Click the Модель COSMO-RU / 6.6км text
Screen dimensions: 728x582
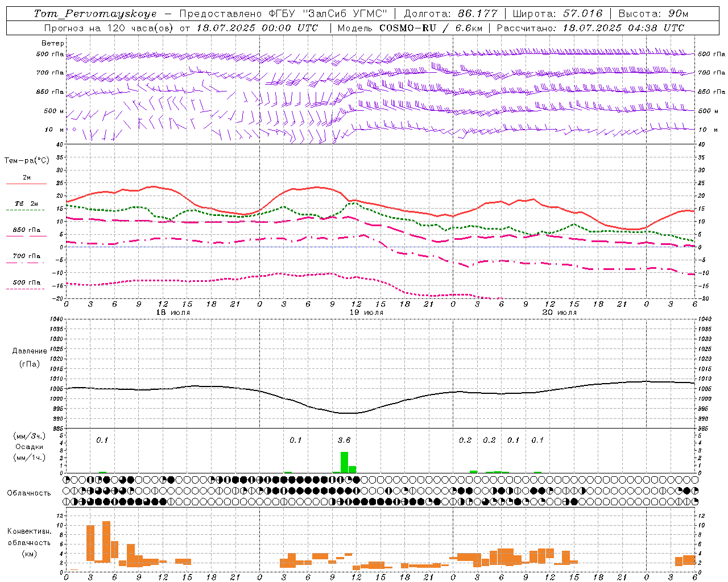(410, 28)
